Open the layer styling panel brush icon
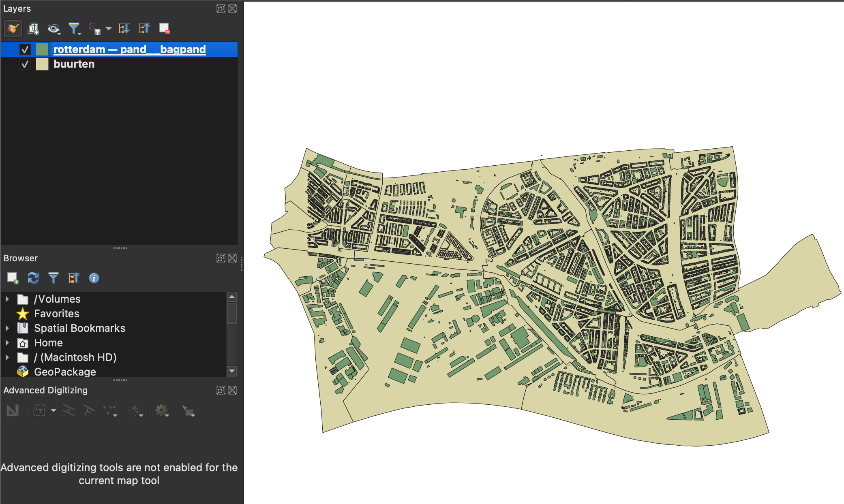The image size is (844, 504). click(x=13, y=29)
